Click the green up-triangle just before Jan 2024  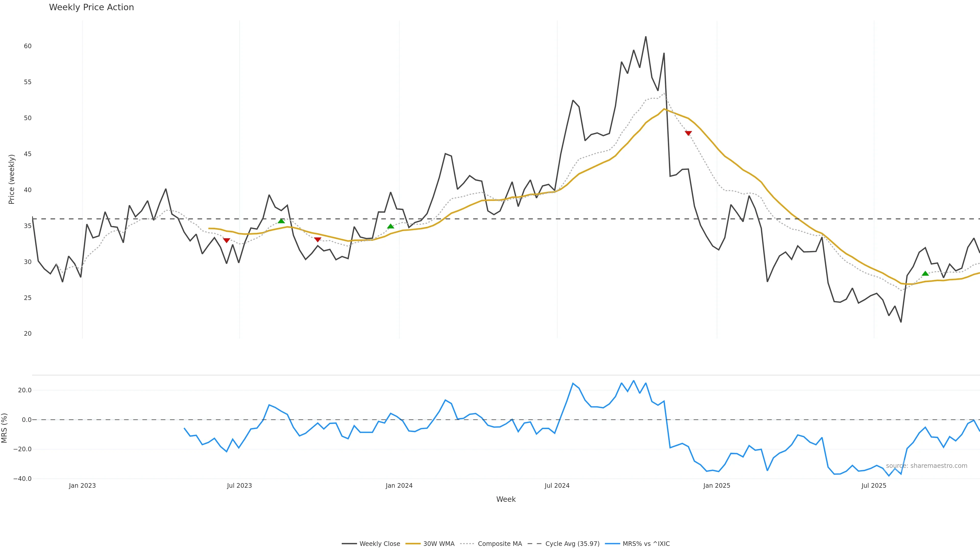[x=390, y=226]
